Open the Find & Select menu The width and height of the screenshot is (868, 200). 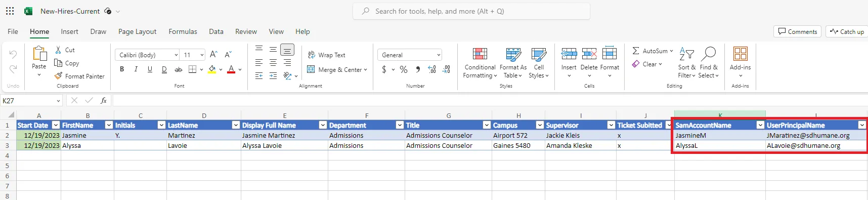click(x=708, y=63)
